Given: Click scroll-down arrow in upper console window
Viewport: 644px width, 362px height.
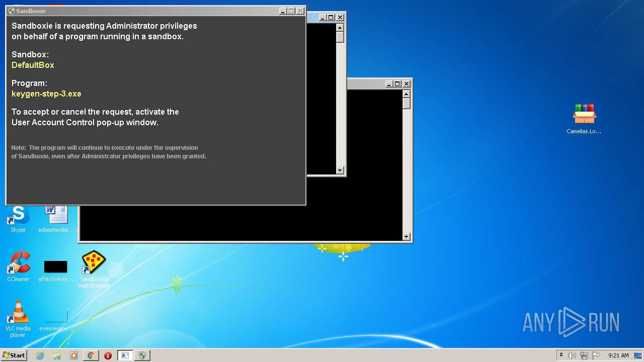Looking at the screenshot, I should tap(340, 170).
